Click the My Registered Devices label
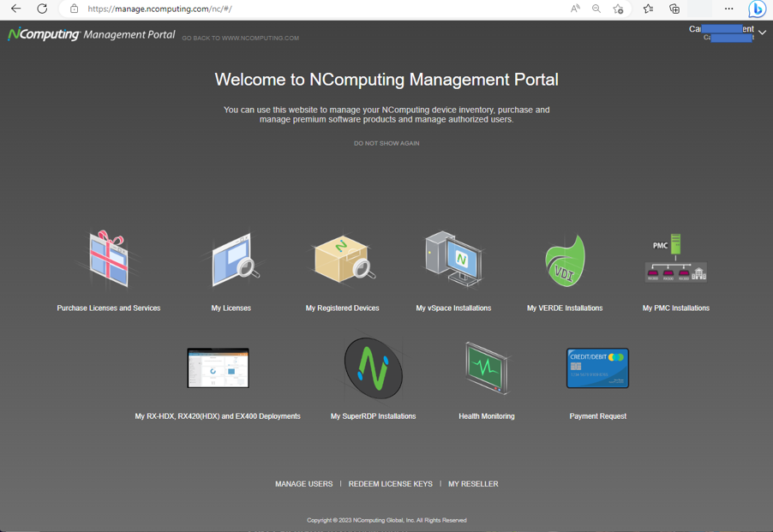This screenshot has width=773, height=532. tap(342, 308)
